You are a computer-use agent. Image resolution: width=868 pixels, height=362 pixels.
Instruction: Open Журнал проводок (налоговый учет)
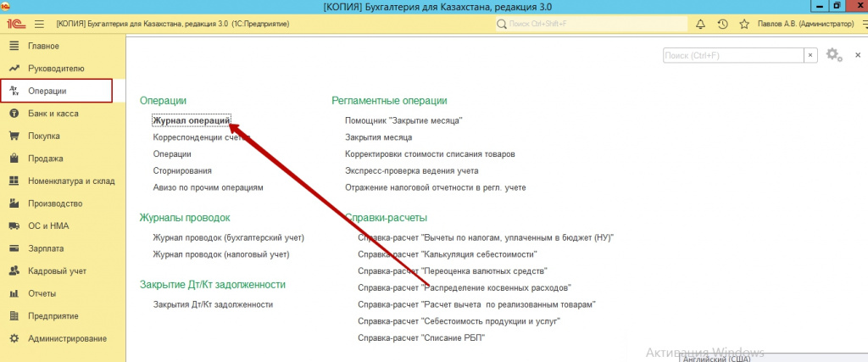point(221,254)
